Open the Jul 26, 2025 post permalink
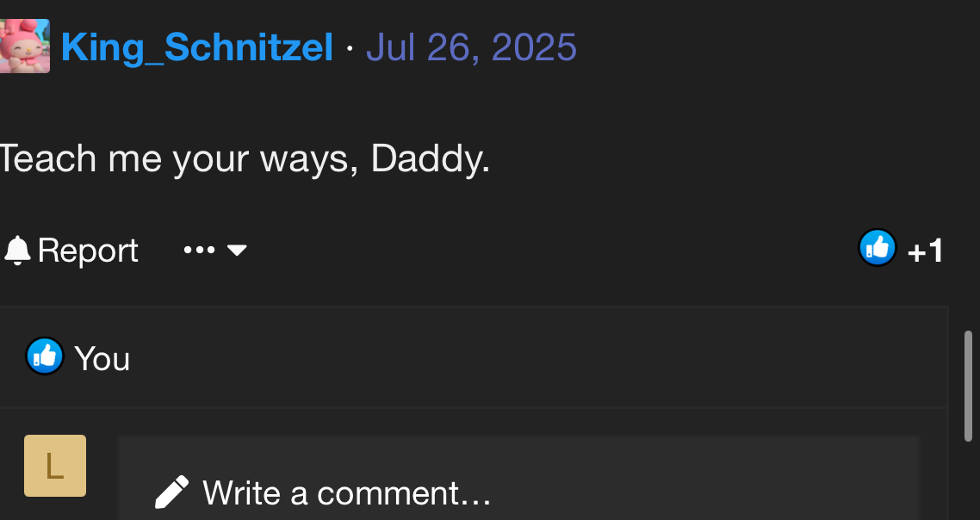Viewport: 980px width, 520px height. click(x=471, y=46)
